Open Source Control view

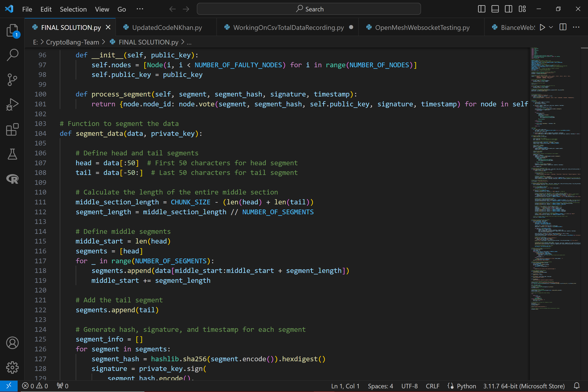(12, 80)
